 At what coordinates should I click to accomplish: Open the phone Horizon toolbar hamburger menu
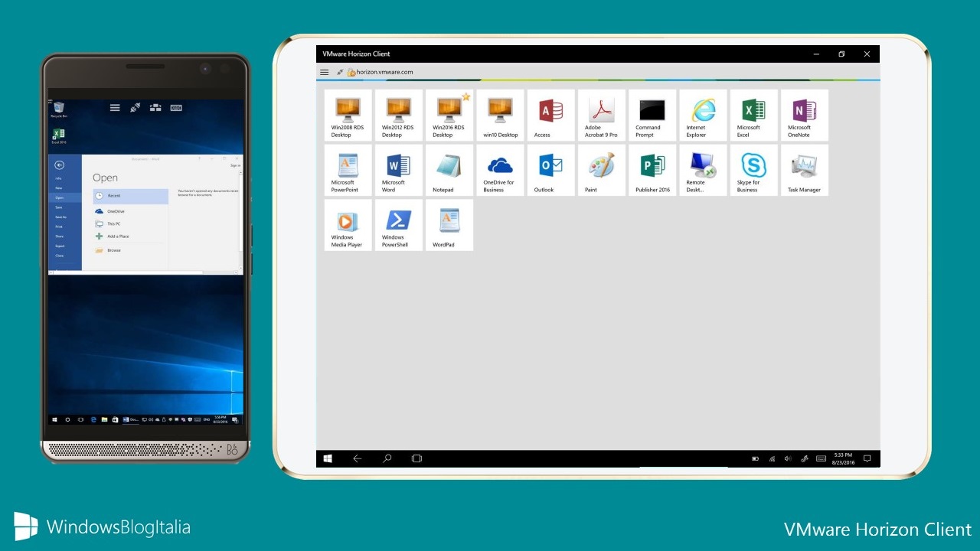tap(115, 108)
